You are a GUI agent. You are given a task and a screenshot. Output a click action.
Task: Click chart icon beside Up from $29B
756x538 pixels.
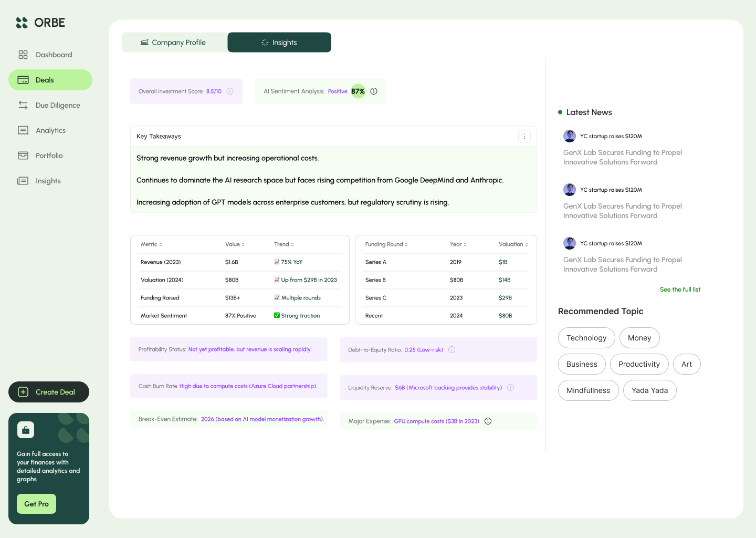click(277, 280)
